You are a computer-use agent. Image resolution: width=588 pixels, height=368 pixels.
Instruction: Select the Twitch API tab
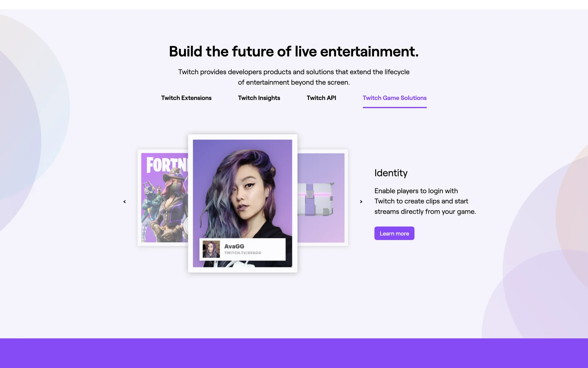click(x=321, y=98)
